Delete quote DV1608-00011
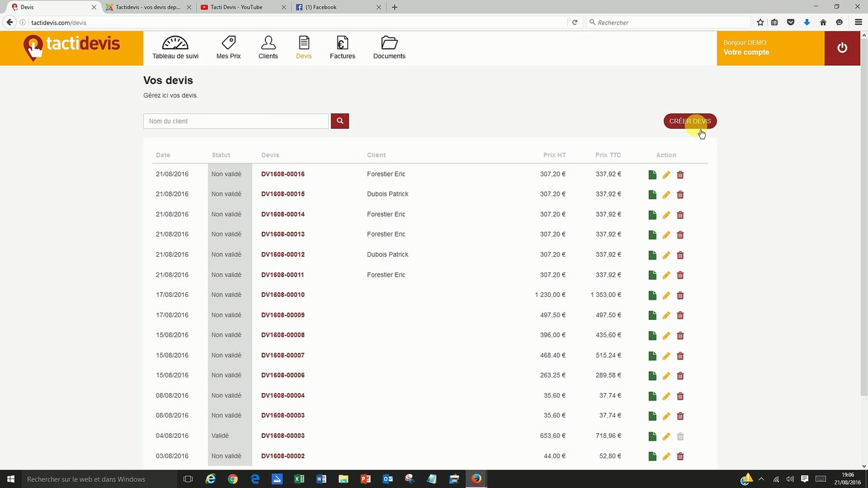The width and height of the screenshot is (868, 488). point(680,275)
